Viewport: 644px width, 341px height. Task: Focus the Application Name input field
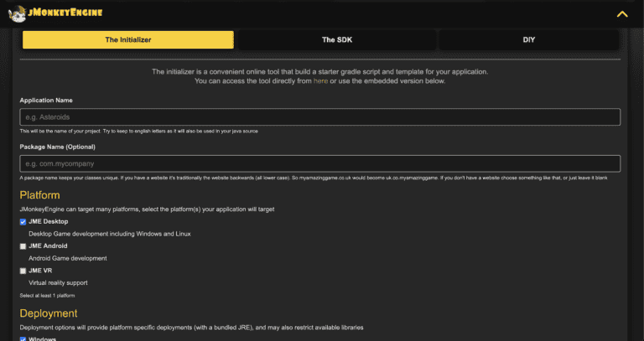[319, 117]
